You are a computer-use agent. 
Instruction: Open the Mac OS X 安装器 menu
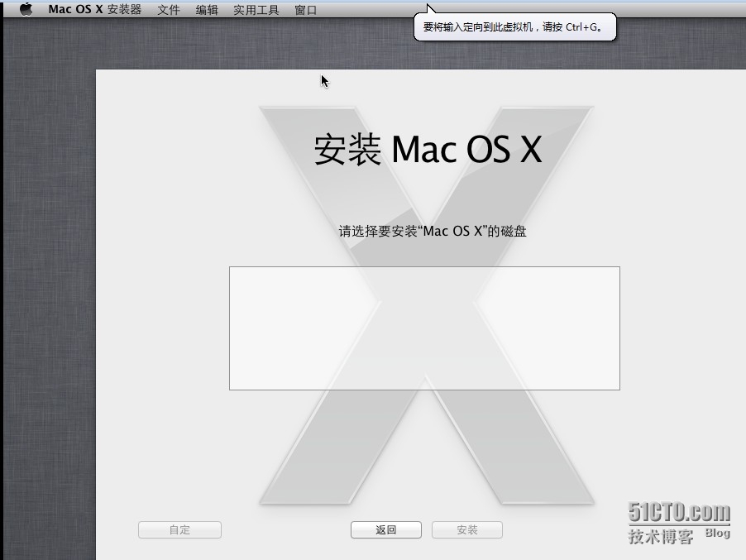tap(94, 10)
